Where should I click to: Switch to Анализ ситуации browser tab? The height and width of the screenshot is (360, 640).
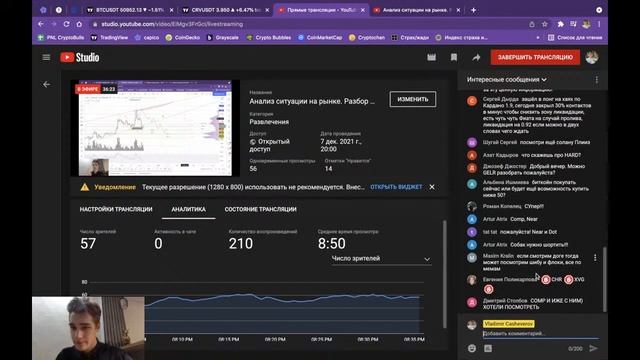(x=416, y=10)
